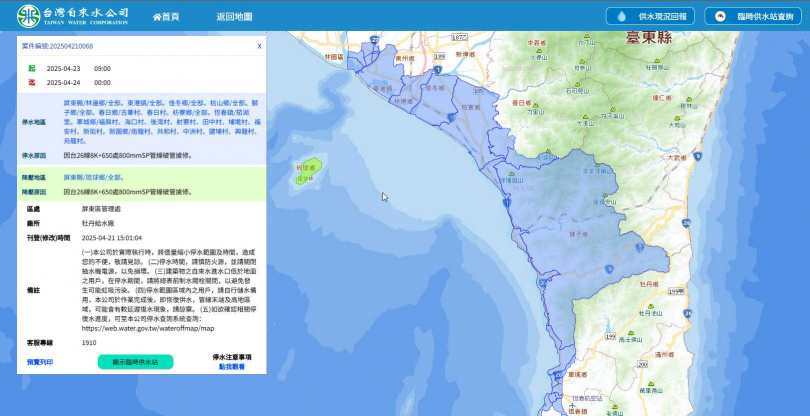Click the route 1 shield near 新埤鄉
Screen dimensions: 810x416
[438, 70]
